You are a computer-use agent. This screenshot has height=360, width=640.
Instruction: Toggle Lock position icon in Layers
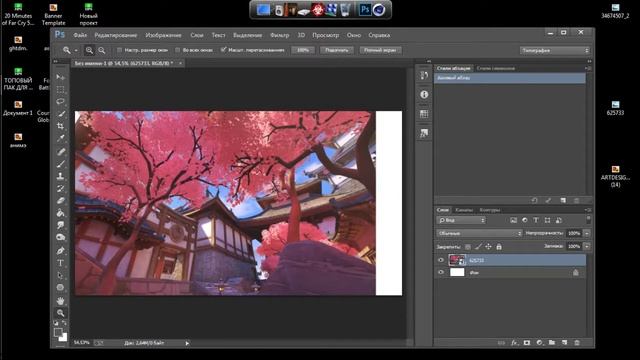click(x=488, y=247)
